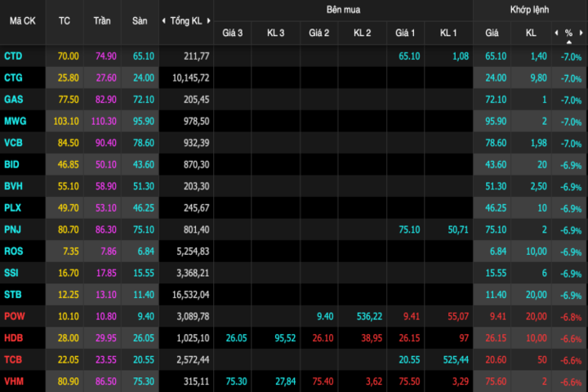Click left arrow beside % column header

coord(556,33)
